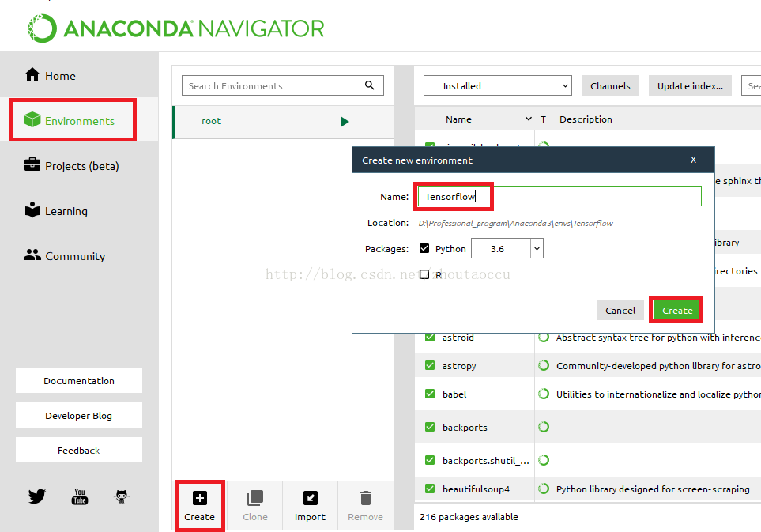Click the babel package type icon
This screenshot has width=761, height=532.
544,394
